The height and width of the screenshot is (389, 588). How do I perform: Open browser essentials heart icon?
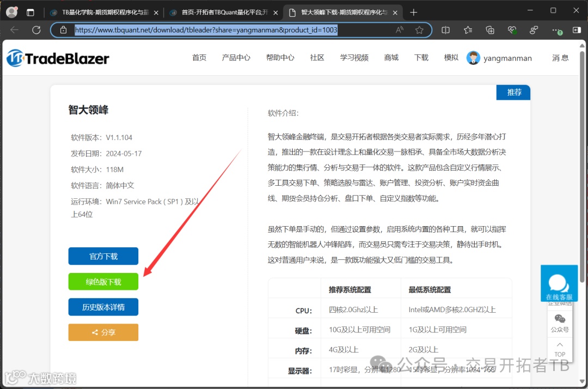(512, 30)
